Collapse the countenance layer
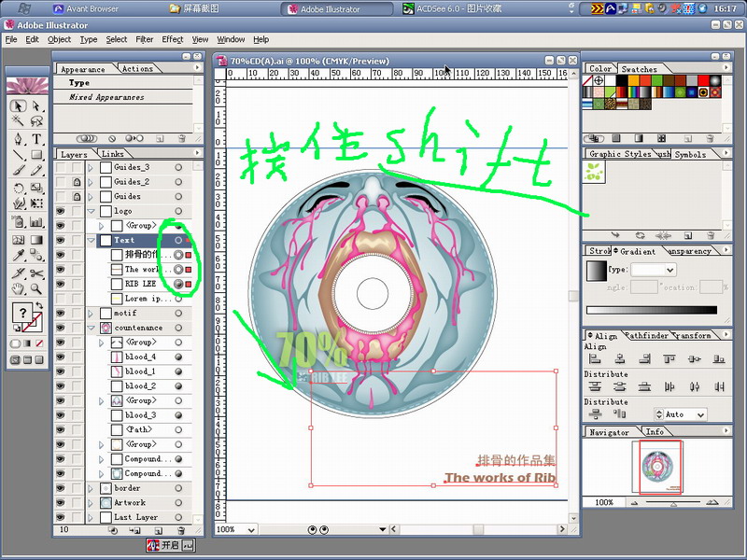747x560 pixels. (x=91, y=328)
